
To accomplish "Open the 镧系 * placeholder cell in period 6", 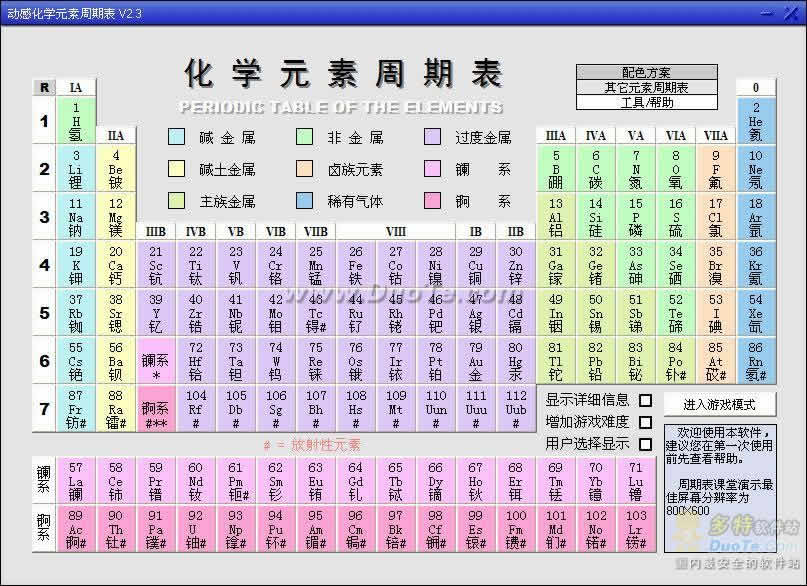I will click(x=156, y=361).
